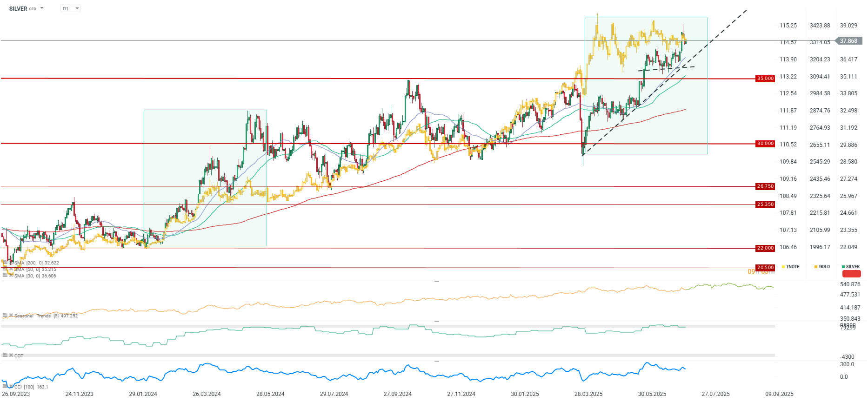This screenshot has width=868, height=402.
Task: Click TNOTE axis value 115.25
Action: [788, 26]
